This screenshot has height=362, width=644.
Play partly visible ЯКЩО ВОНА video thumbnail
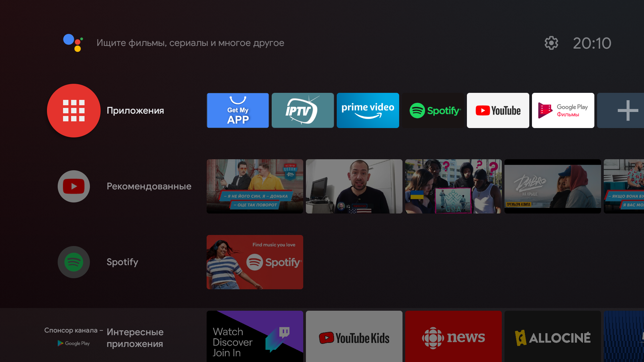pyautogui.click(x=624, y=186)
